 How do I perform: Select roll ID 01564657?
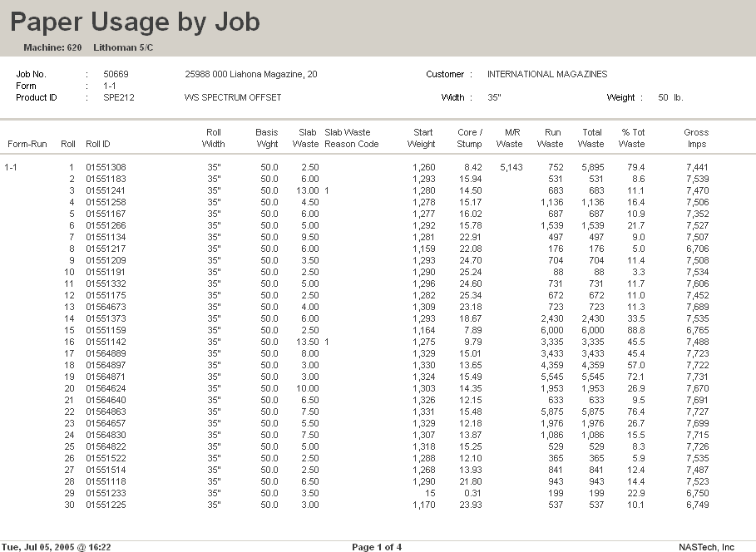pyautogui.click(x=106, y=423)
